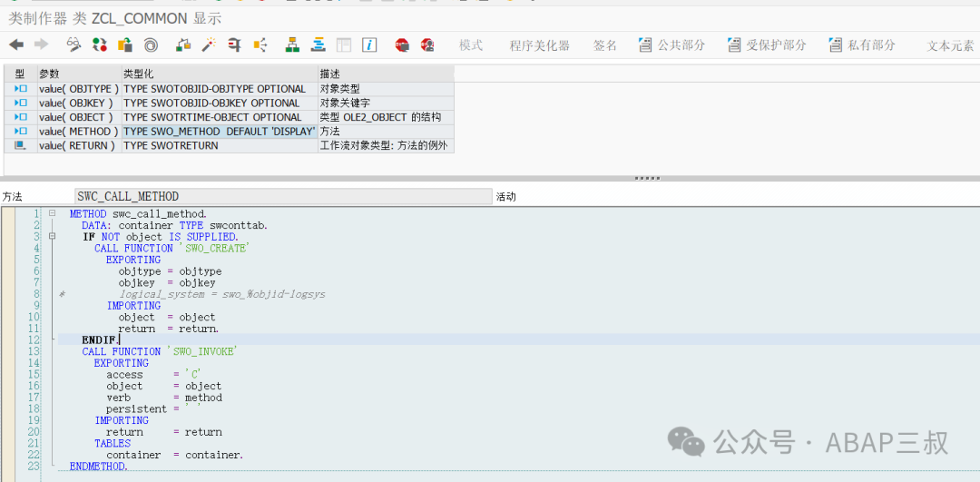Collapse the IF block at line 3
The width and height of the screenshot is (980, 482).
click(x=53, y=236)
